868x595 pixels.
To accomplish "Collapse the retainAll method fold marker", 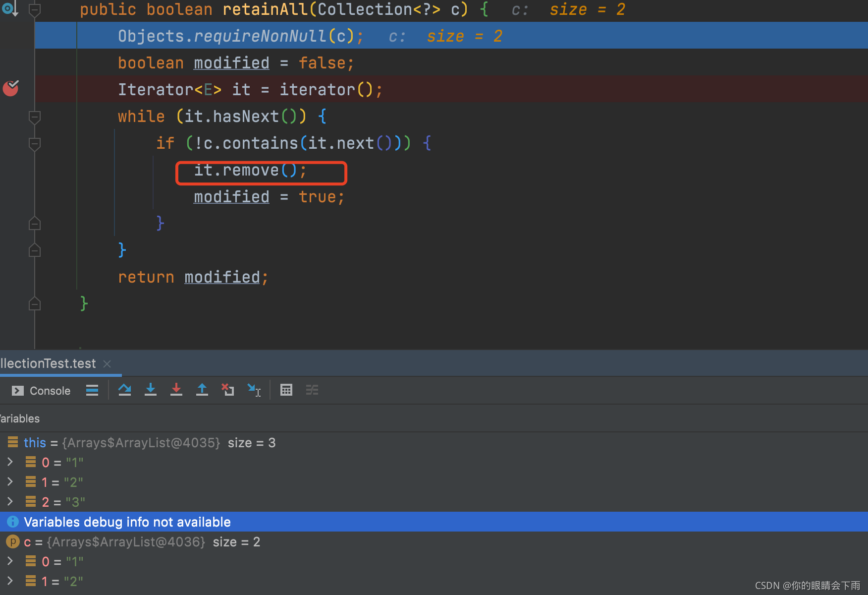I will pos(35,10).
